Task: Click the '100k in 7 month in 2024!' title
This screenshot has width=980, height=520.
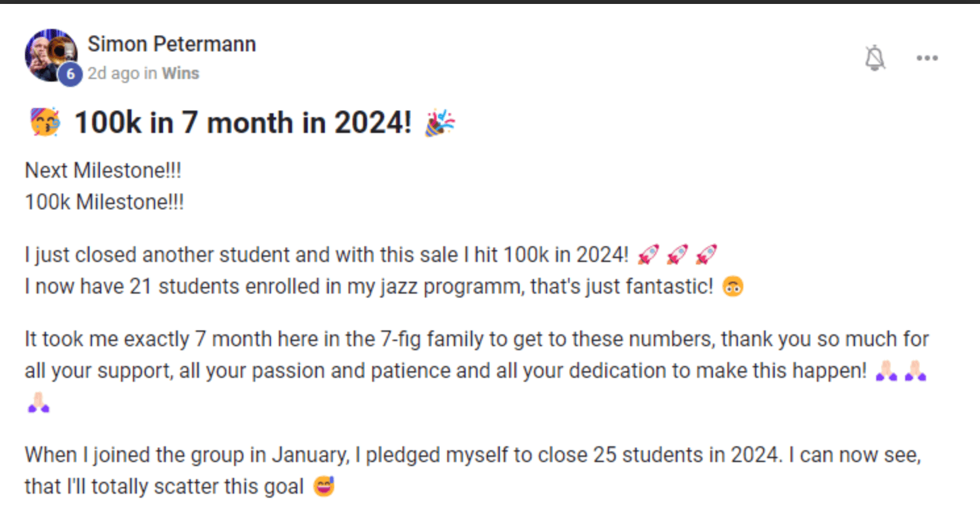Action: tap(243, 122)
